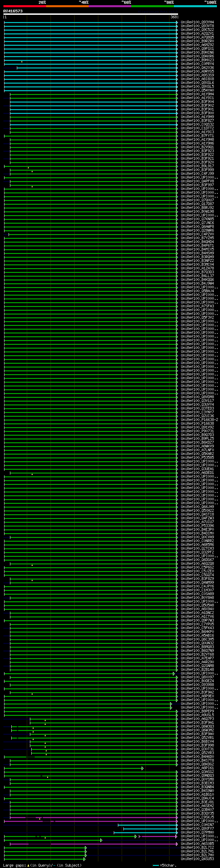Click the white query ruler bar
Image resolution: width=220 pixels, height=868 pixels.
[x=91, y=14]
